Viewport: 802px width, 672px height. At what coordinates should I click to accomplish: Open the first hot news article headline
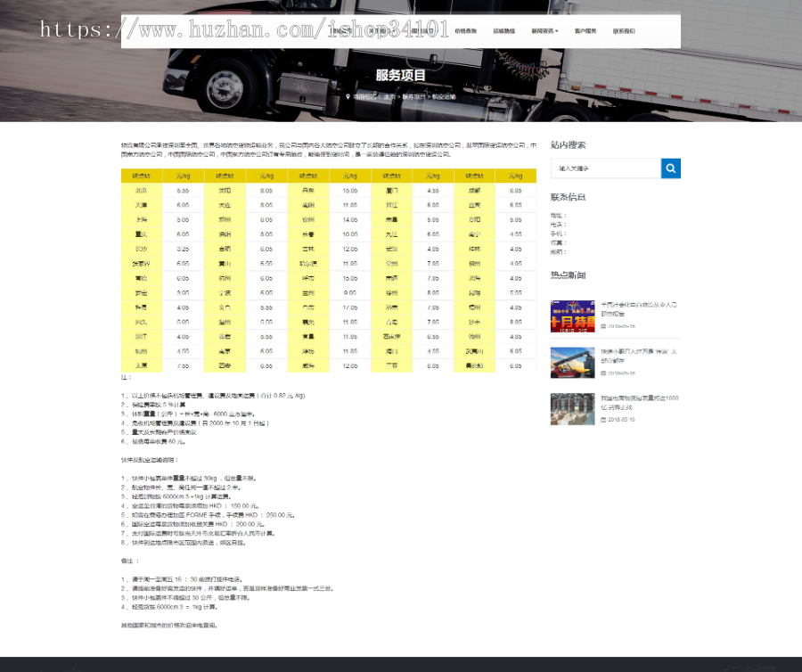pos(639,309)
